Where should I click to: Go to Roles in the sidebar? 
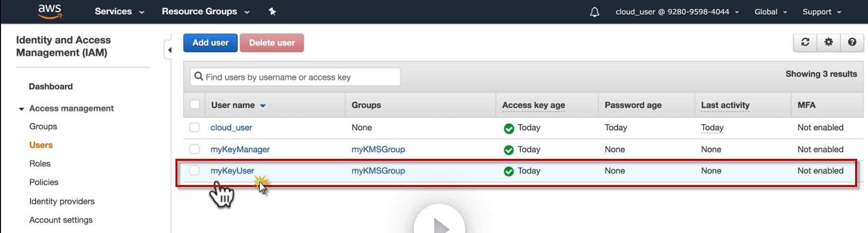[x=40, y=164]
